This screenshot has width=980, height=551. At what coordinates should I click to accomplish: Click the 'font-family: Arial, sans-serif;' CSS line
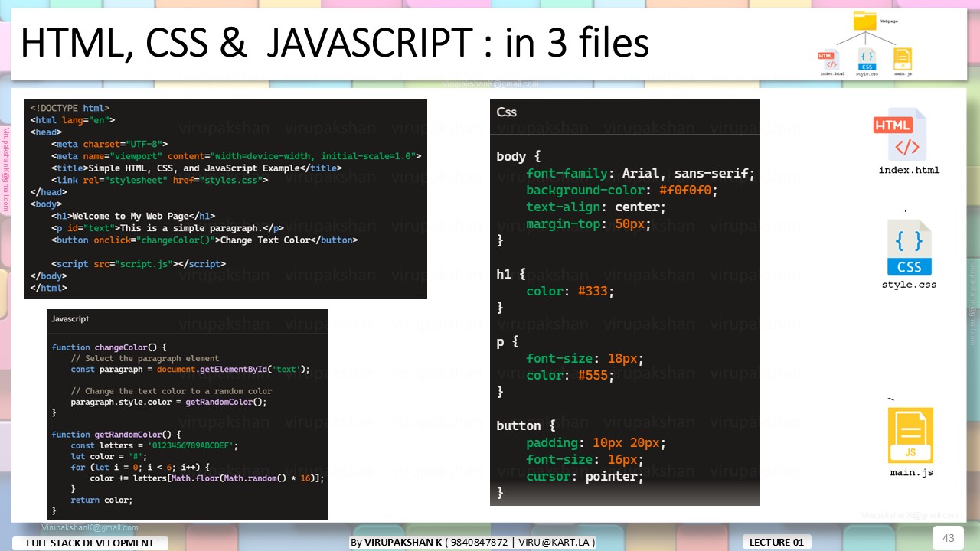(x=641, y=174)
